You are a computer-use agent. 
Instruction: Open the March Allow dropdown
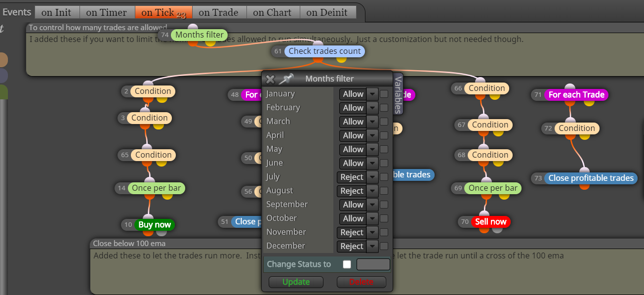pyautogui.click(x=359, y=122)
